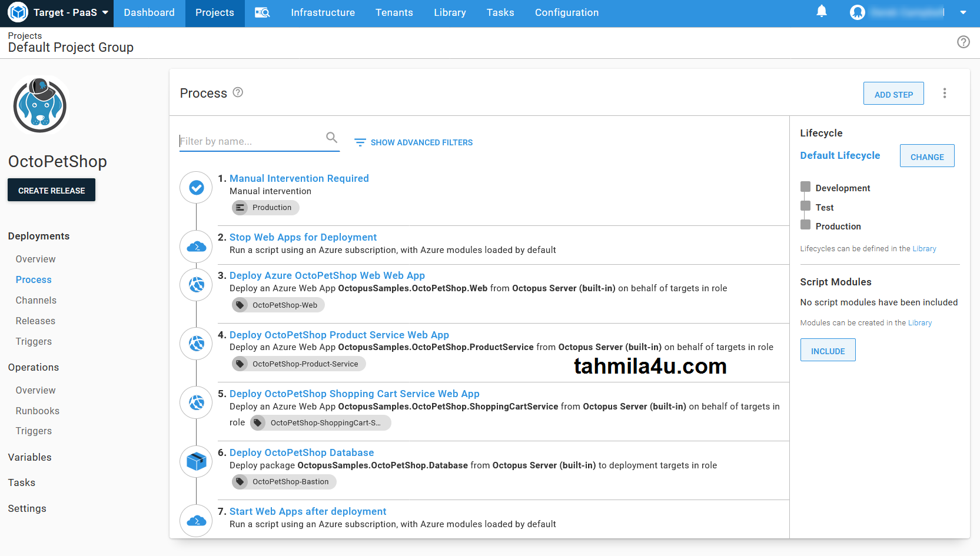The width and height of the screenshot is (980, 556).
Task: Open the Process overflow menu (three dots)
Action: [x=945, y=93]
